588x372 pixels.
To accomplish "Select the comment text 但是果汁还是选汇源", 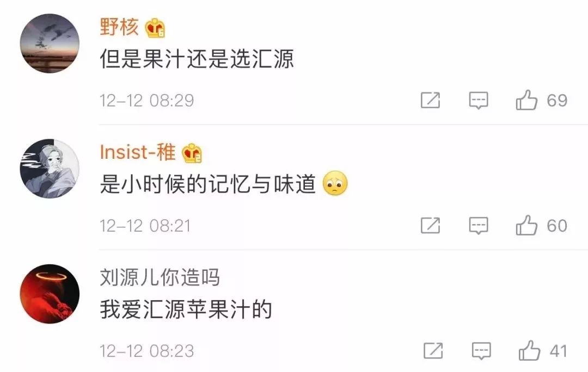I will 197,59.
